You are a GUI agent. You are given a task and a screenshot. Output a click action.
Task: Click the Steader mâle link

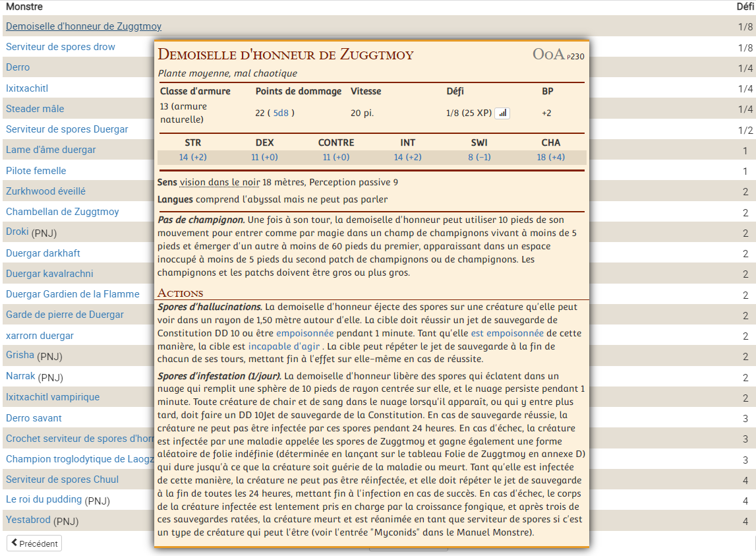coord(35,109)
